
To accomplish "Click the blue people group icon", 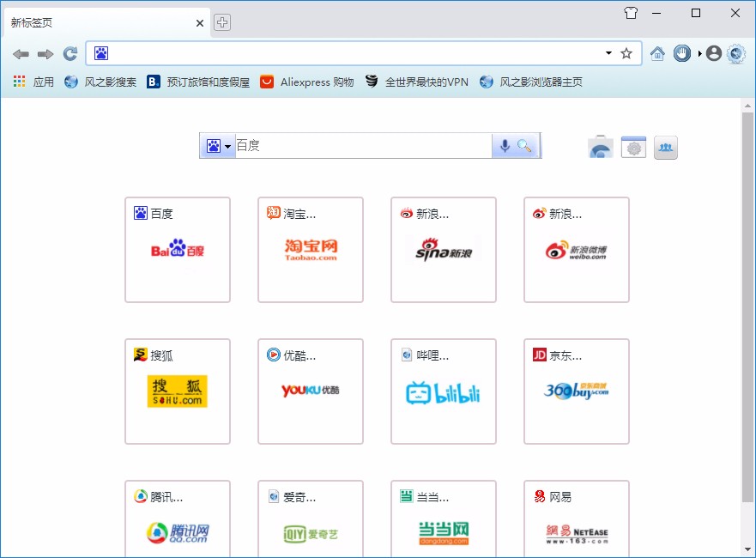I will [x=666, y=147].
